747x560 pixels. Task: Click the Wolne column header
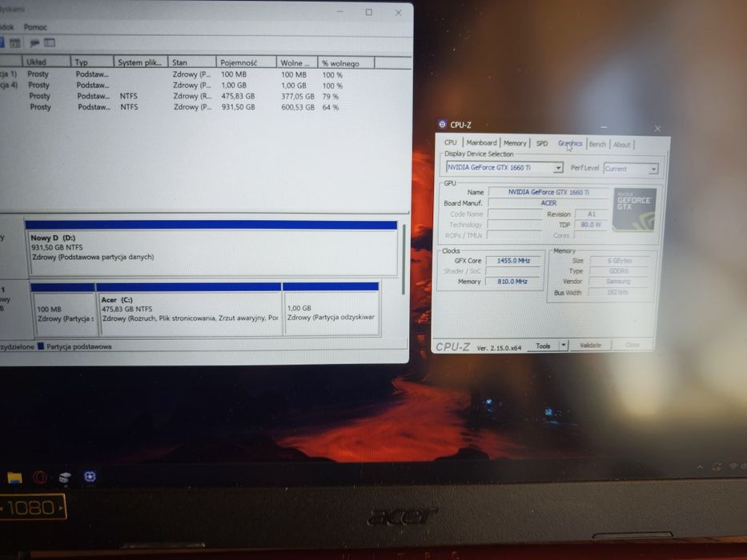click(297, 63)
